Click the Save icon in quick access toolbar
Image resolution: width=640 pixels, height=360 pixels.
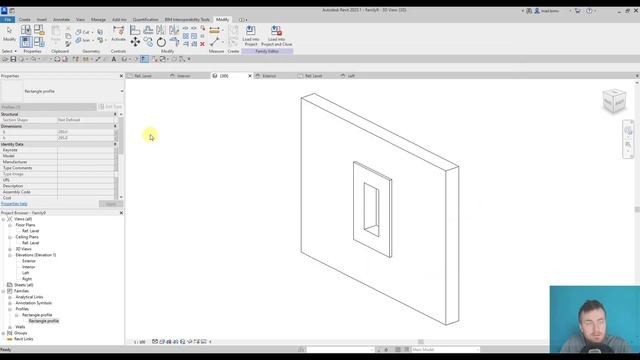pos(13,59)
